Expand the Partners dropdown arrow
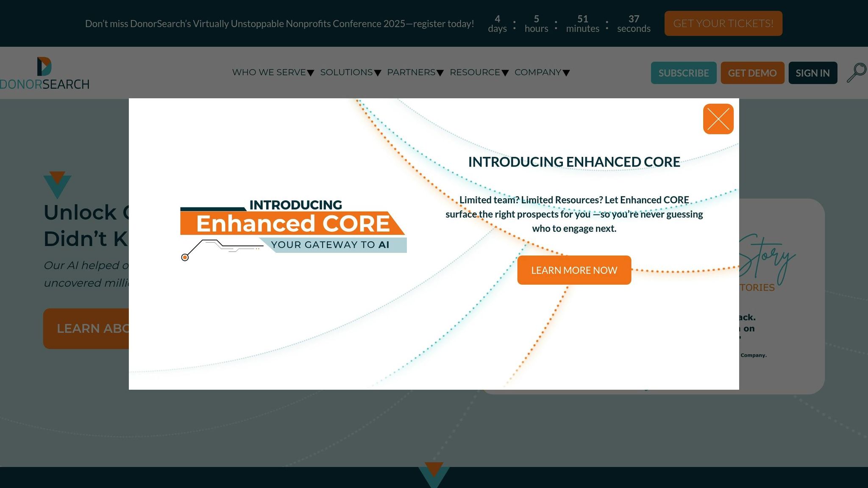 click(440, 73)
